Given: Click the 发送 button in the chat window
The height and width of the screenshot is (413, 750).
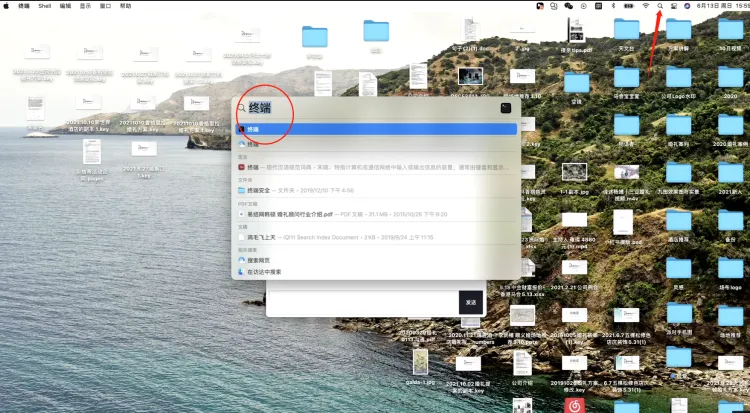Looking at the screenshot, I should 471,302.
